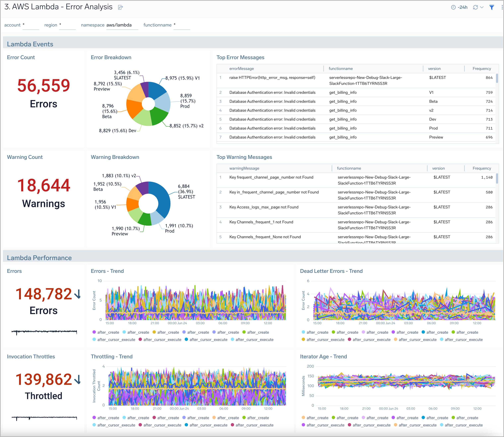Click the account filter input field
Image resolution: width=504 pixels, height=437 pixels.
pyautogui.click(x=31, y=25)
